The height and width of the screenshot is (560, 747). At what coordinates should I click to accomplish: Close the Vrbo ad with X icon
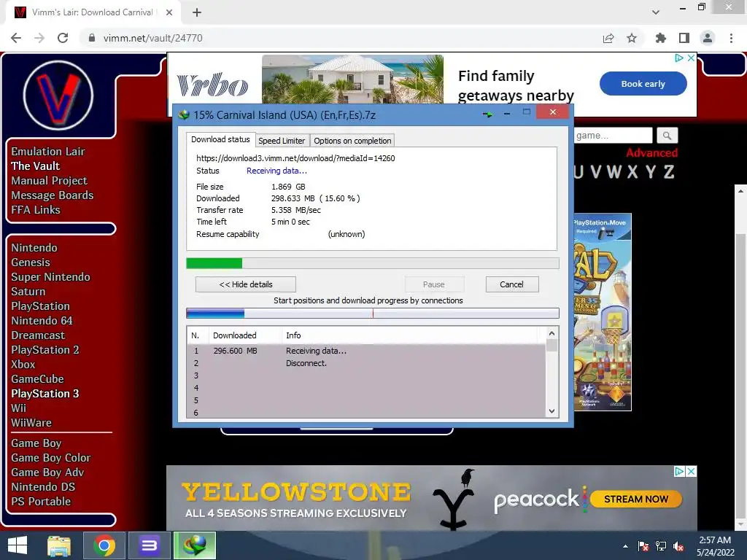coord(692,58)
